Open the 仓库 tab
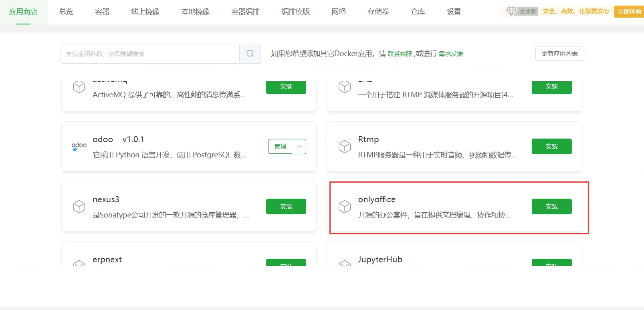Screen dimensions: 644x310 click(x=418, y=12)
